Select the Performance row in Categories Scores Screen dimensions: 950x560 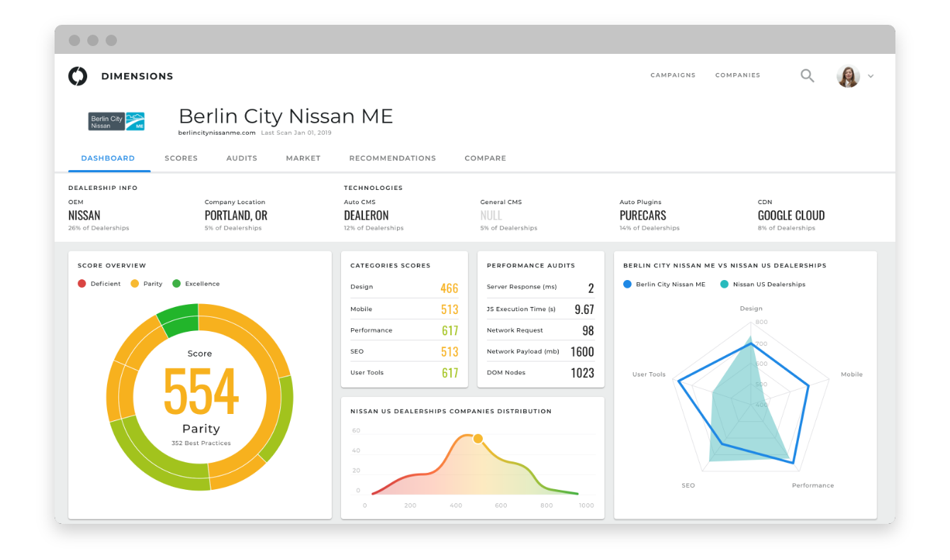(404, 330)
